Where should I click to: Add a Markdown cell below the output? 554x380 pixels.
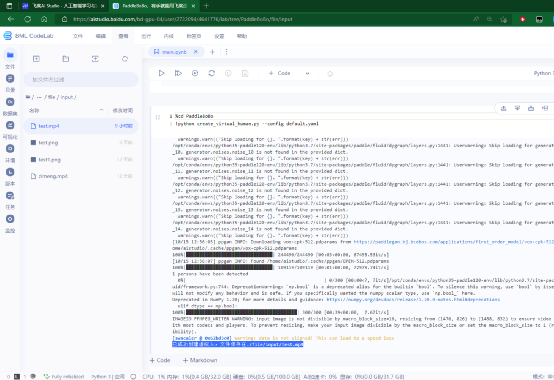(x=200, y=360)
